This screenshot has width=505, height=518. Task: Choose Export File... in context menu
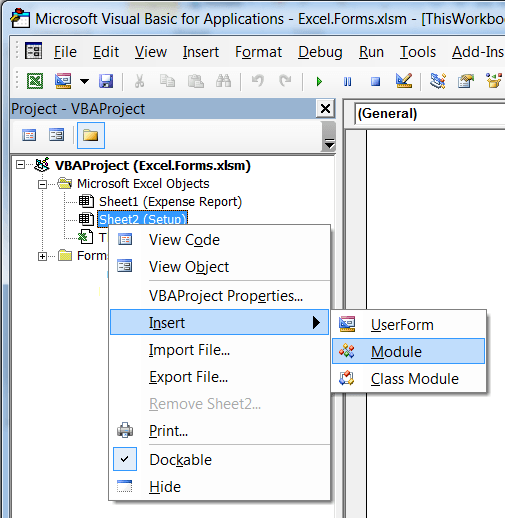220,377
